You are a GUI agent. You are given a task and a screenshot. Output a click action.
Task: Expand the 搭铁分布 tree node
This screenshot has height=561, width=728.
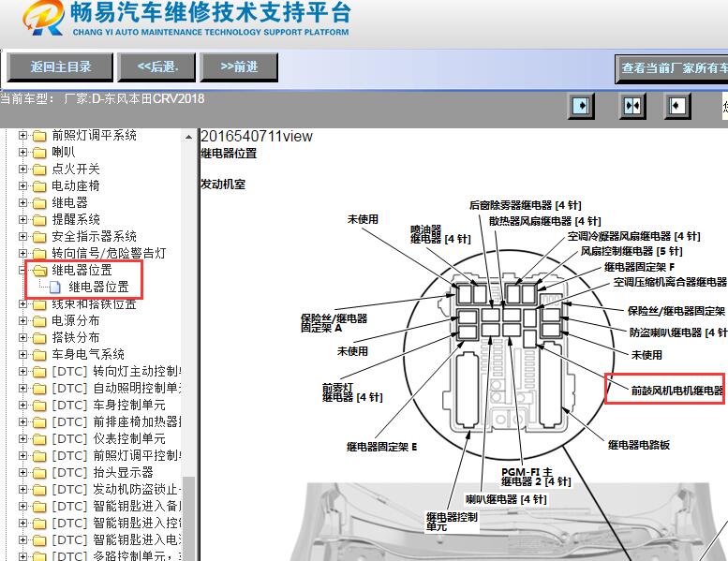(x=22, y=338)
